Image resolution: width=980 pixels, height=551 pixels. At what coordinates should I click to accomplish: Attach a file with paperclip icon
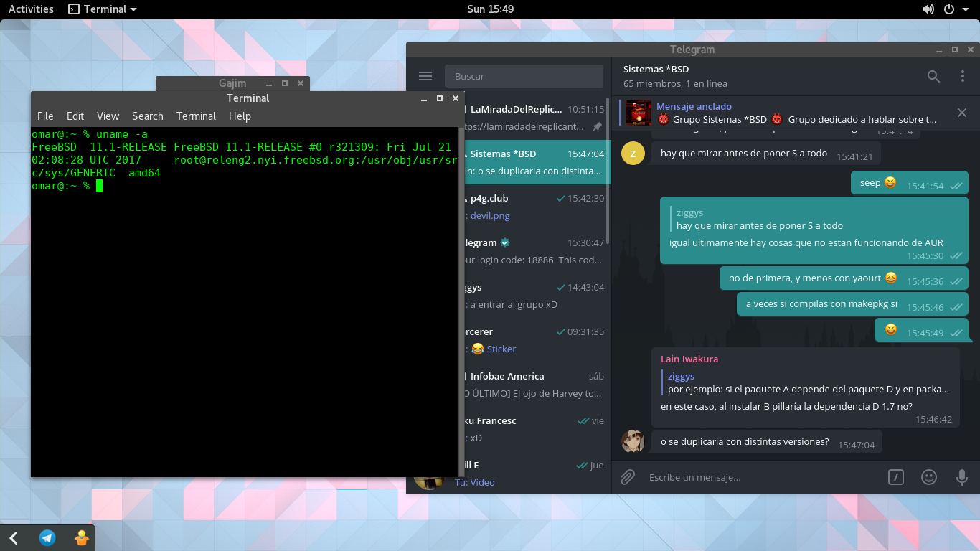[628, 477]
